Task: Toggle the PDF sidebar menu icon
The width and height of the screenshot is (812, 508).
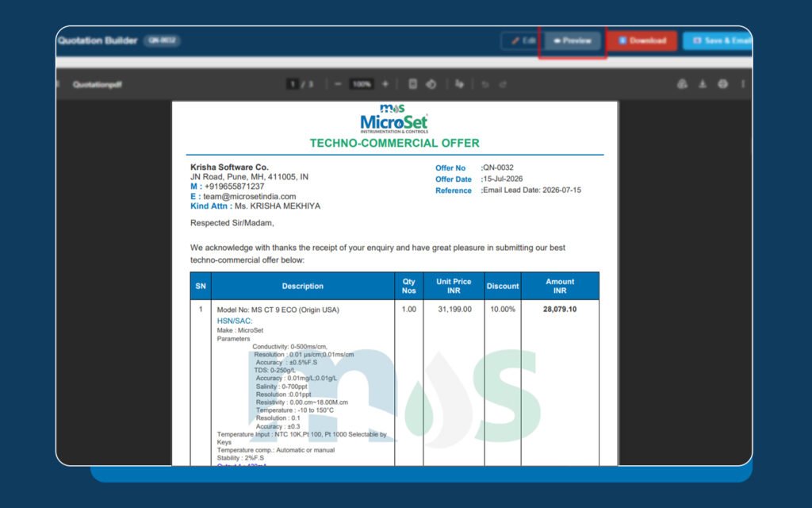Action: tap(58, 84)
